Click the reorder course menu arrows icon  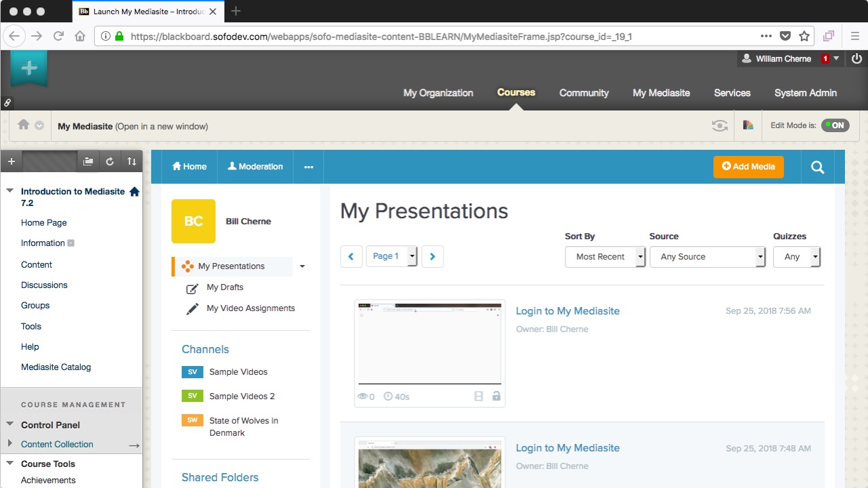pos(132,161)
